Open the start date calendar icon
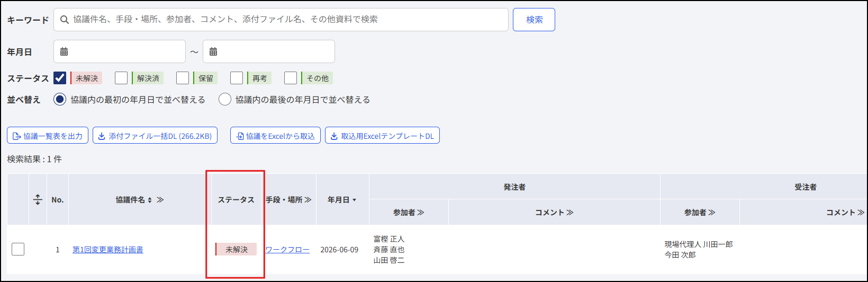Screen dimensions: 868x282 pos(64,51)
